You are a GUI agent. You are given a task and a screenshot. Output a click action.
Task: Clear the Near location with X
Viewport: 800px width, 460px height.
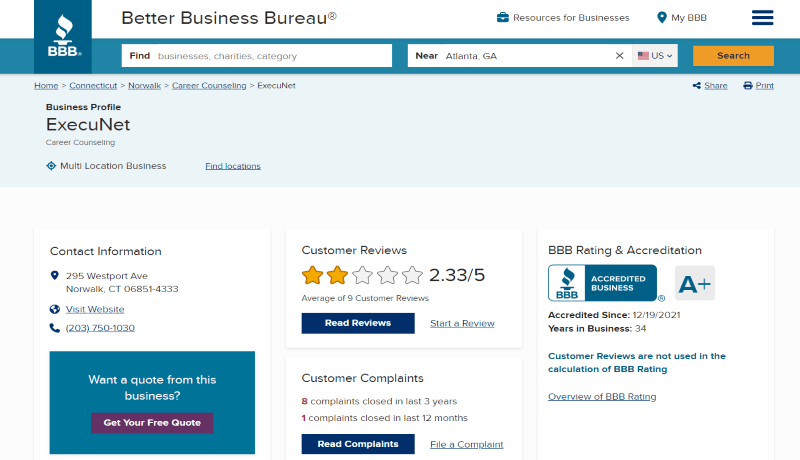click(619, 56)
